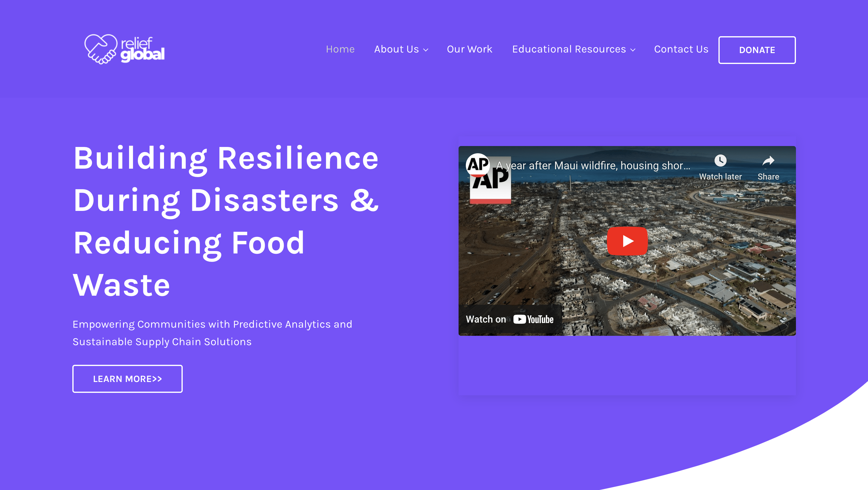Open the AP channel avatar icon
Viewport: 868px width, 490px height.
coord(478,165)
